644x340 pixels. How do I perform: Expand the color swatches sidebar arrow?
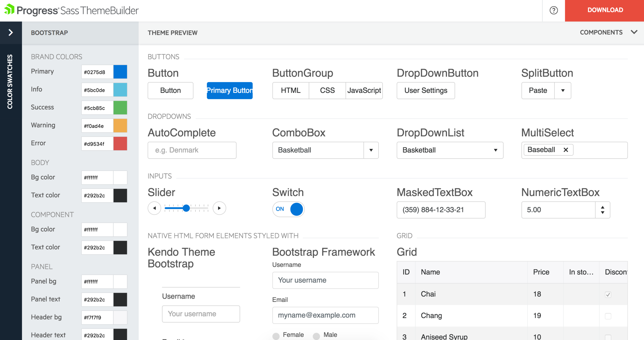(x=11, y=32)
